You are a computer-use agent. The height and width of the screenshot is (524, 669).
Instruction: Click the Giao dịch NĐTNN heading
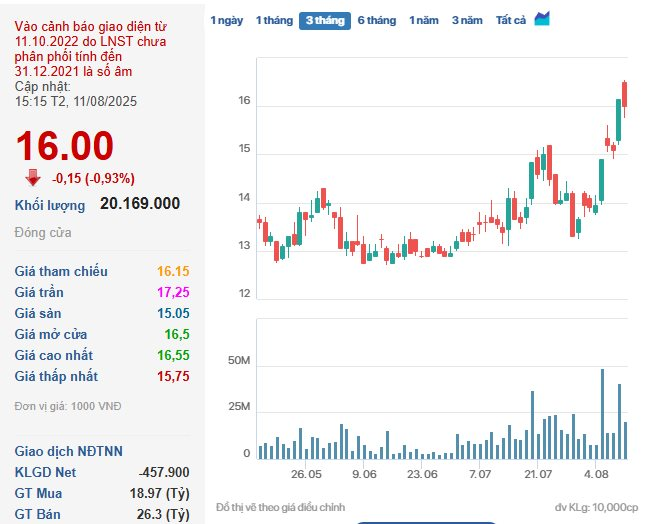click(69, 451)
